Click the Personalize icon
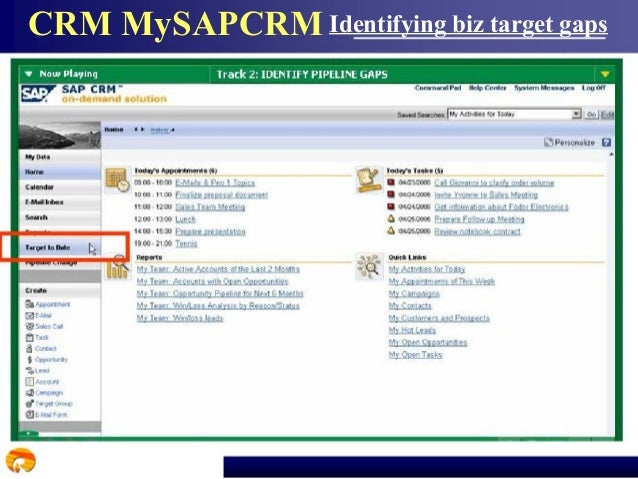 click(x=548, y=142)
